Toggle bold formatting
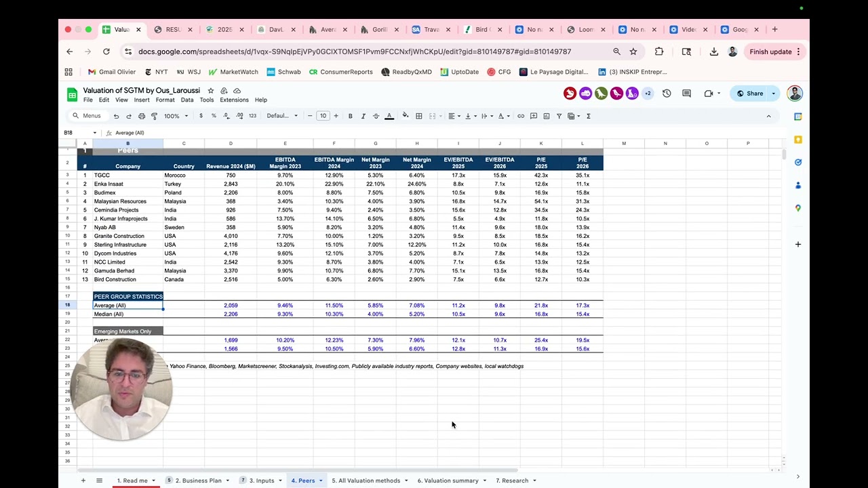This screenshot has width=868, height=488. [350, 116]
